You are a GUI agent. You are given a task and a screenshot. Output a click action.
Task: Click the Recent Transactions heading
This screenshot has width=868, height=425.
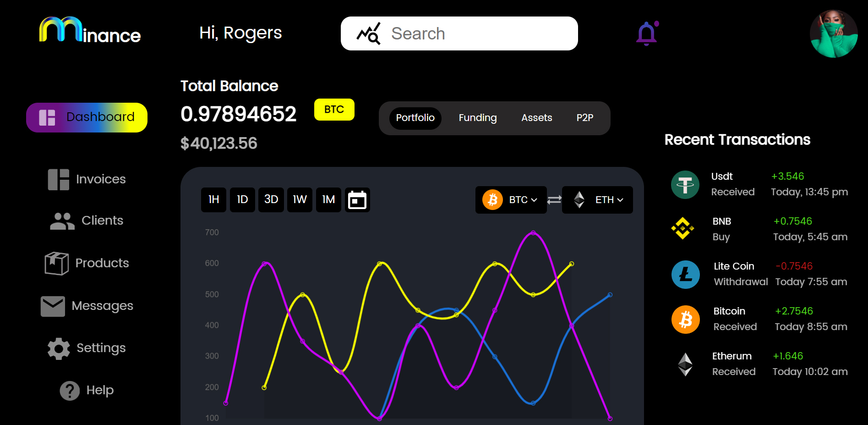(737, 140)
